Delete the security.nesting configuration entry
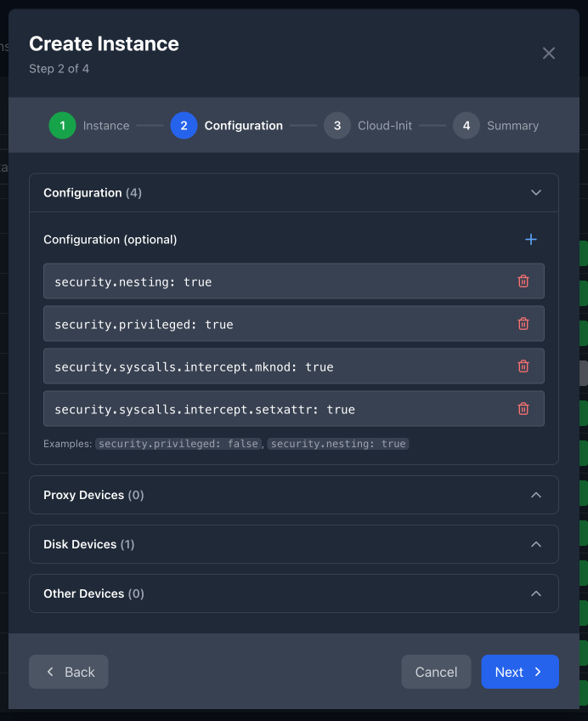 click(523, 281)
